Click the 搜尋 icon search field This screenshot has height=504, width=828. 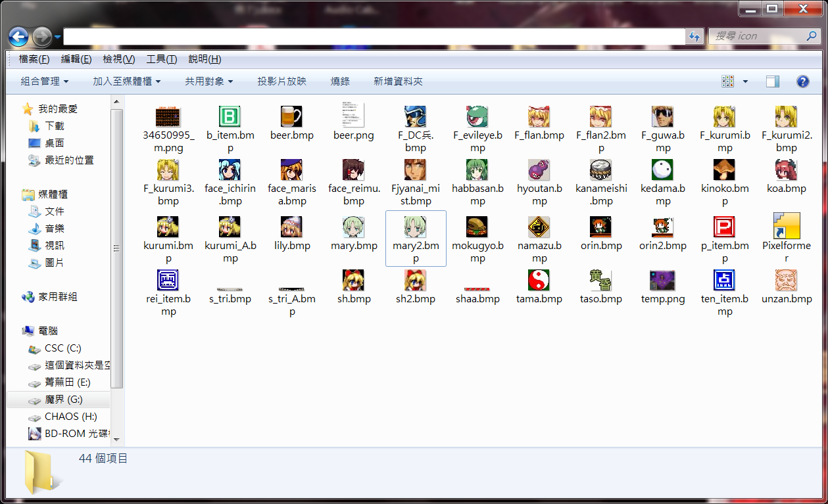pos(756,36)
